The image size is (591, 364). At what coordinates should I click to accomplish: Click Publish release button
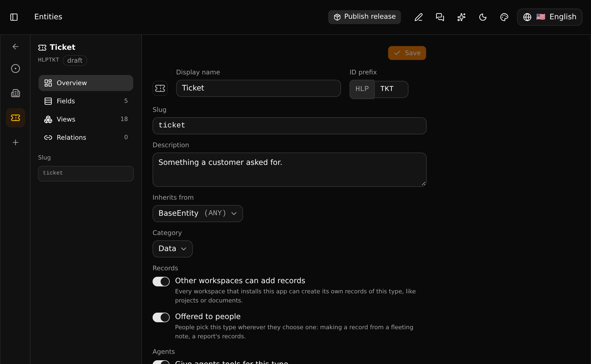tap(365, 17)
